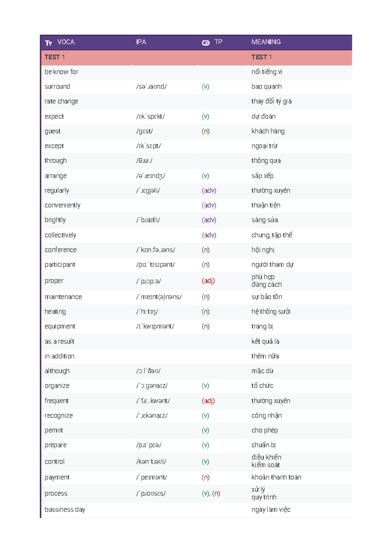Click the (adj) tag in frequent row
This screenshot has height=555, width=392.
(208, 401)
